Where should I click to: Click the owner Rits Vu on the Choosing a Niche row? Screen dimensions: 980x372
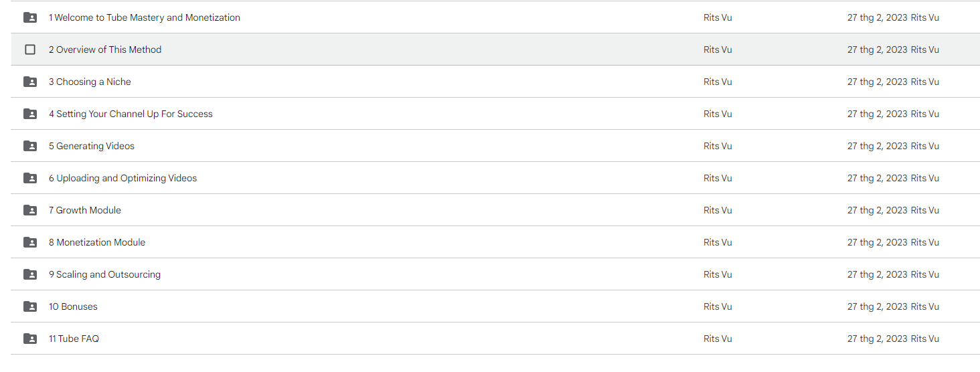(718, 82)
